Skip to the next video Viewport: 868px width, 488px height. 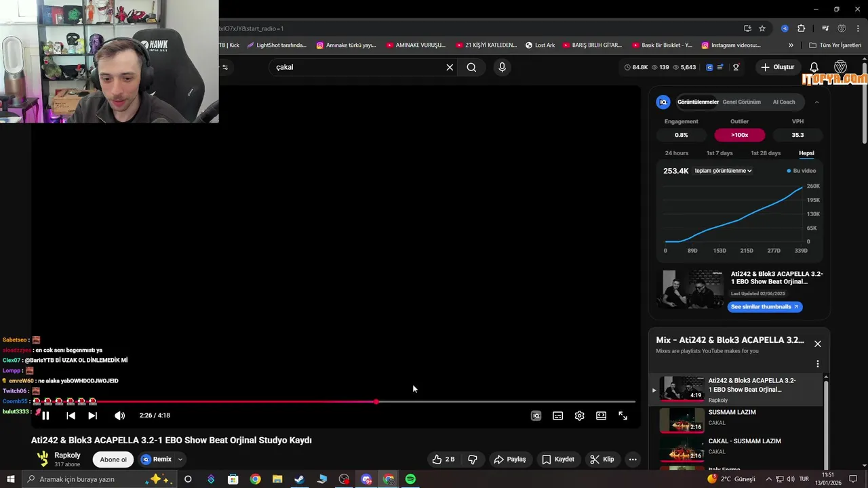(92, 415)
